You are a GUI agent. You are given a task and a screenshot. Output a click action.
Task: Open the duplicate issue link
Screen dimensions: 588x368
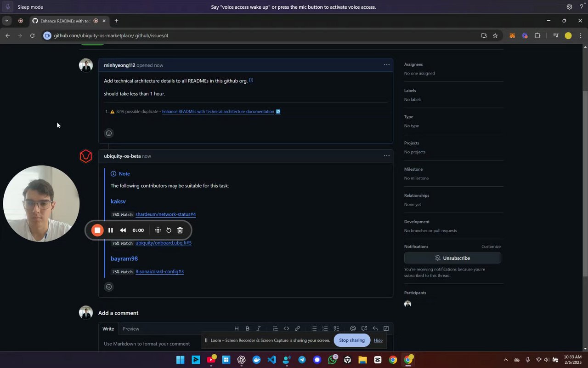point(218,111)
